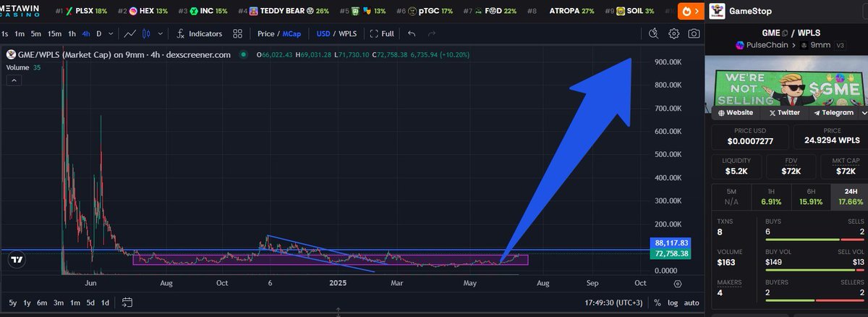The image size is (868, 317).
Task: Click the TradingView logo on chart
Action: 17,260
